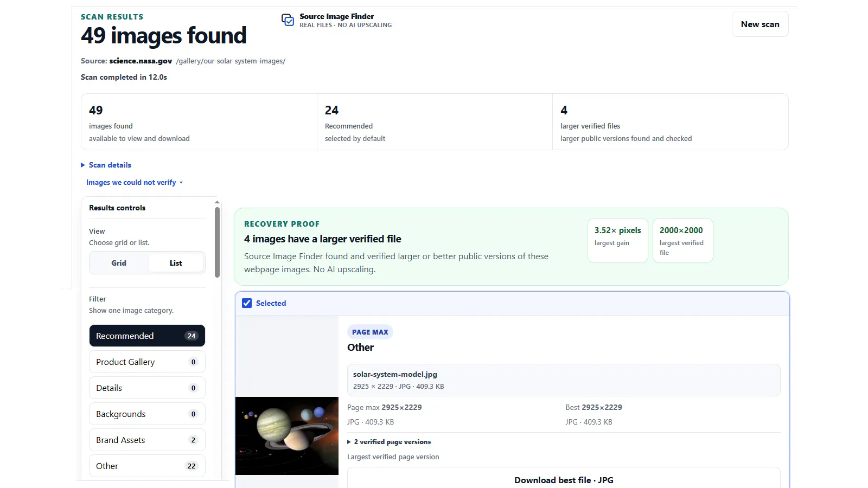Open the Images we could not verify dropdown
Screen dimensions: 868x488
pos(135,183)
